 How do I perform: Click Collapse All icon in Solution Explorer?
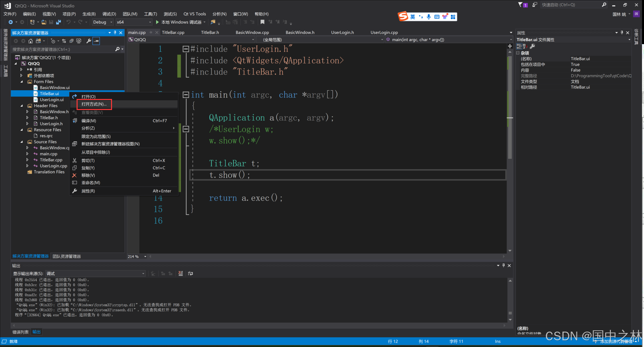71,41
